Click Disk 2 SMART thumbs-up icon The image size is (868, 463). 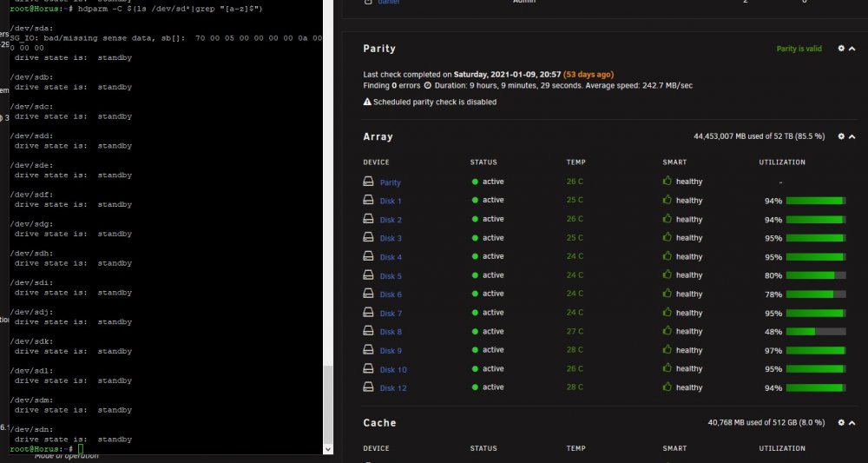click(x=667, y=218)
